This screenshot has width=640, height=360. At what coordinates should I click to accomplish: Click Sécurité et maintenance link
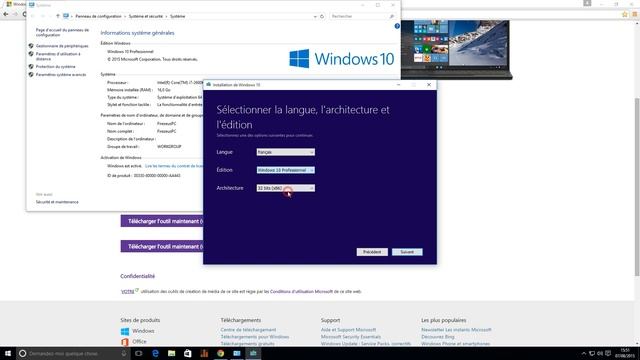(57, 202)
